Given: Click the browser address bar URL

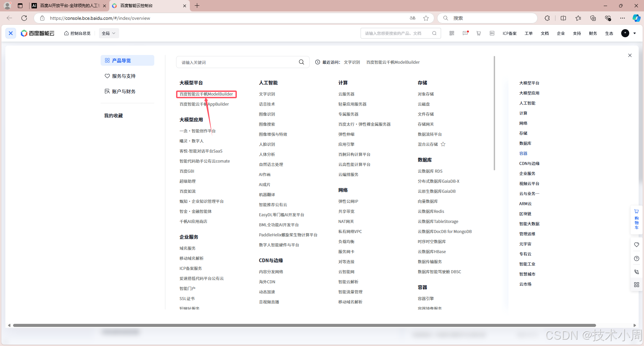Looking at the screenshot, I should coord(100,18).
